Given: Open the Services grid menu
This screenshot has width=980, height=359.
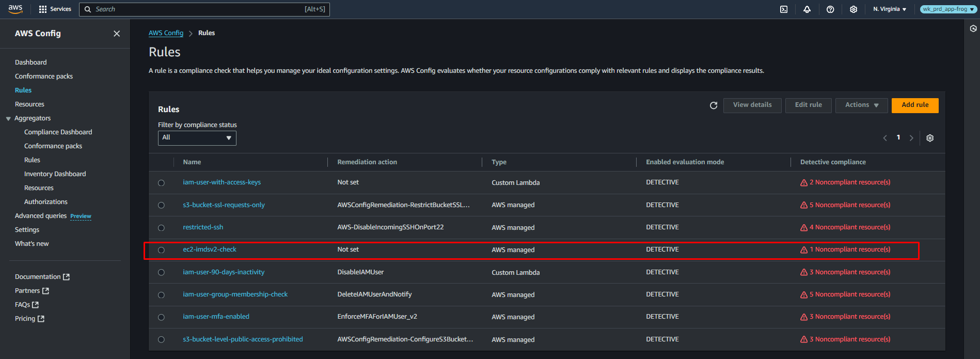Looking at the screenshot, I should click(x=55, y=9).
